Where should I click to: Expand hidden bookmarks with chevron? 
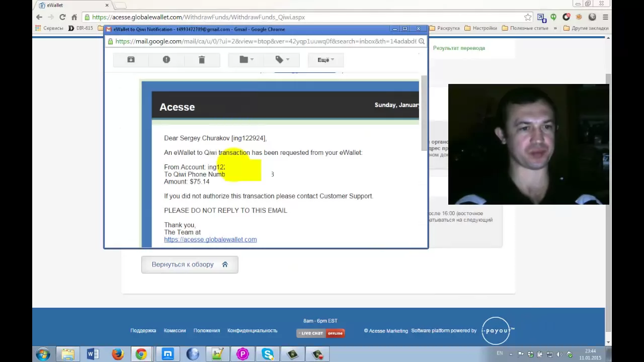click(555, 28)
